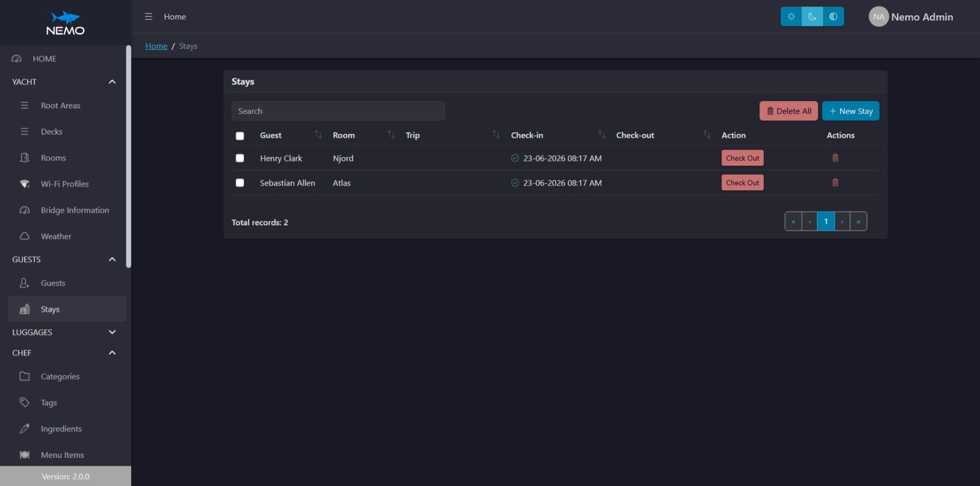980x486 pixels.
Task: Go to Guests page
Action: pyautogui.click(x=67, y=283)
